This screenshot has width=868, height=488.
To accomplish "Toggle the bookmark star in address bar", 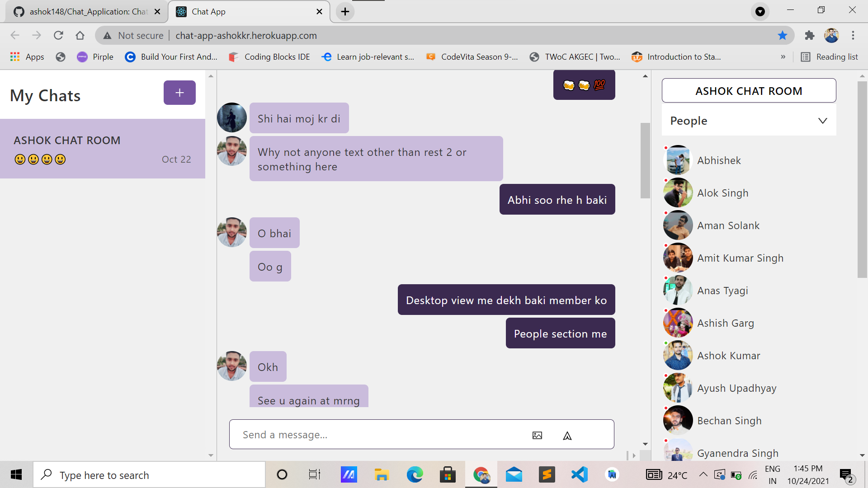I will [783, 35].
